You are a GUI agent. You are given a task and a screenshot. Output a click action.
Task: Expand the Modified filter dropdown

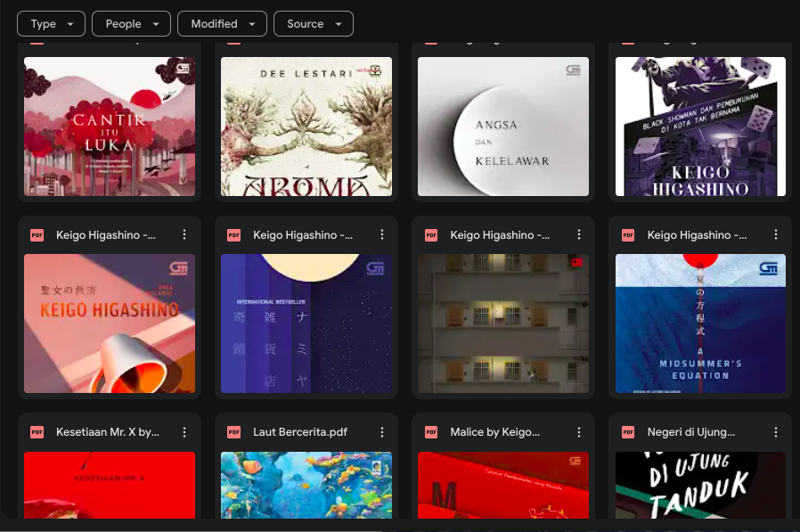pyautogui.click(x=222, y=24)
